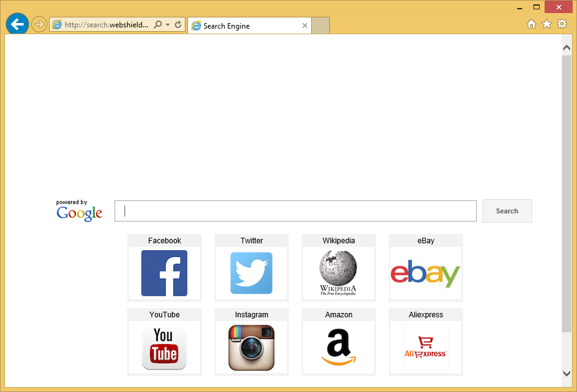577x392 pixels.
Task: Click the powered by Google logo
Action: tap(79, 211)
